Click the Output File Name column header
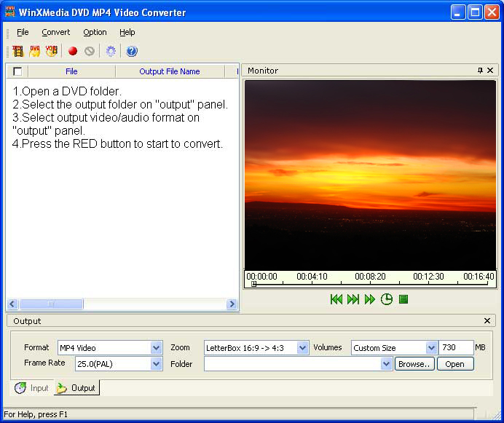This screenshot has width=504, height=423. coord(170,71)
